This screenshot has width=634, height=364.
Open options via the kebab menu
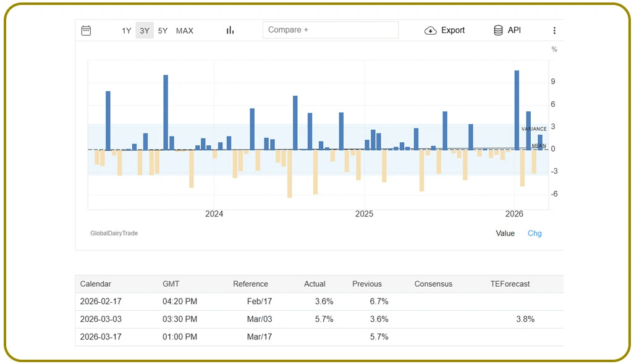click(x=554, y=30)
